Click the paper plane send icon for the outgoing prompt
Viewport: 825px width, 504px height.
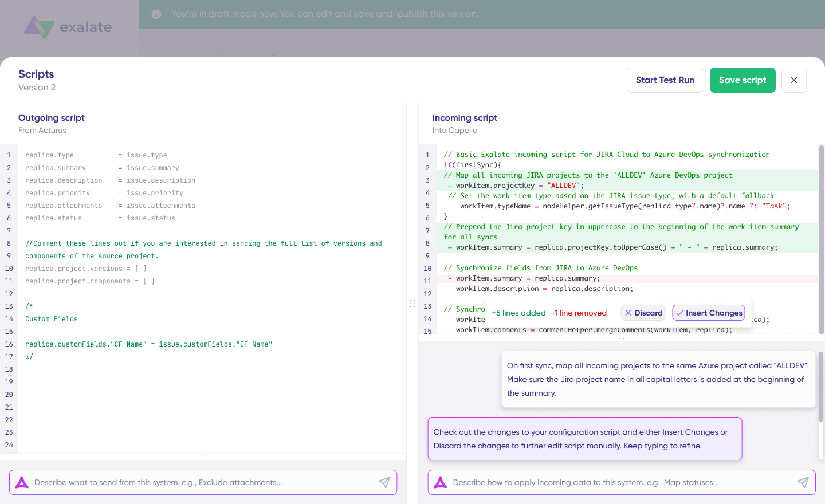click(x=384, y=482)
